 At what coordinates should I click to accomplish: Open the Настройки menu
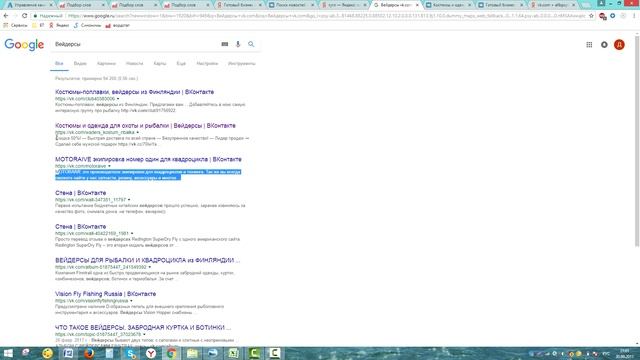click(207, 64)
